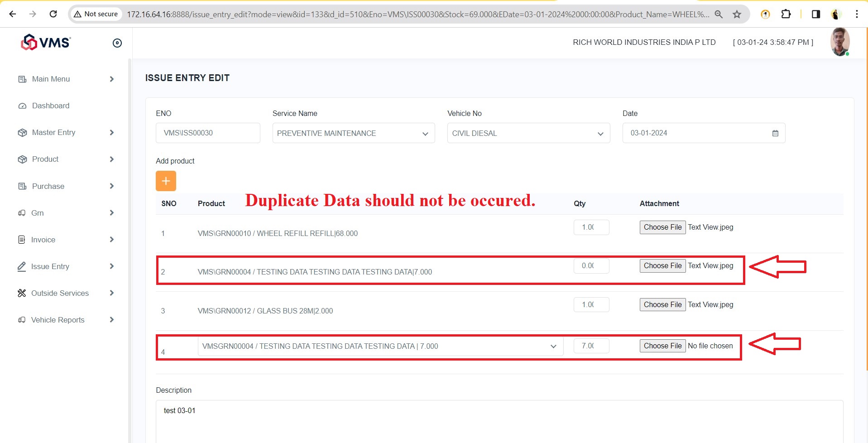
Task: Open browser extensions puzzle icon
Action: pyautogui.click(x=786, y=14)
